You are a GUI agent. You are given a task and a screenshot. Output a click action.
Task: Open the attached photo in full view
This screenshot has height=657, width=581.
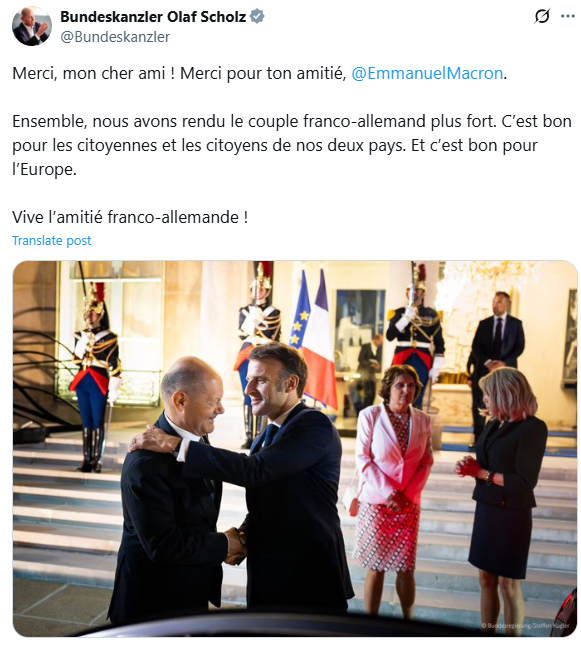[295, 449]
